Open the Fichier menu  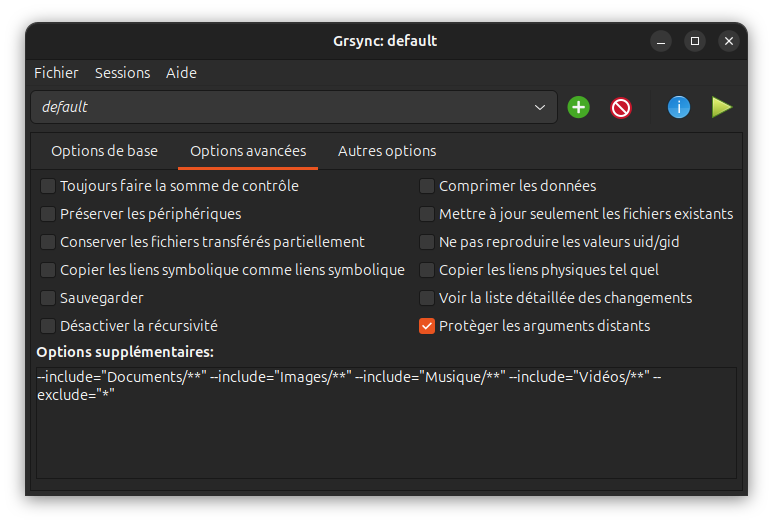click(x=56, y=73)
